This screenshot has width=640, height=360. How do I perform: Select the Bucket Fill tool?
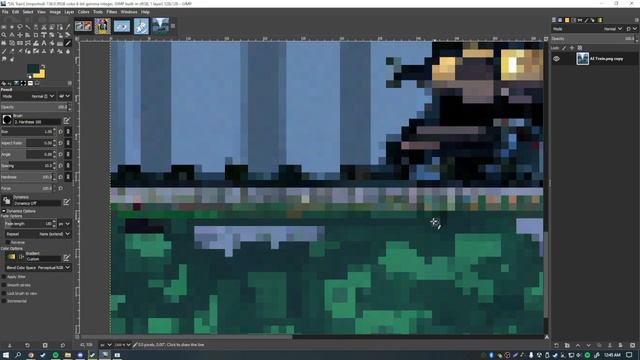coord(52,43)
